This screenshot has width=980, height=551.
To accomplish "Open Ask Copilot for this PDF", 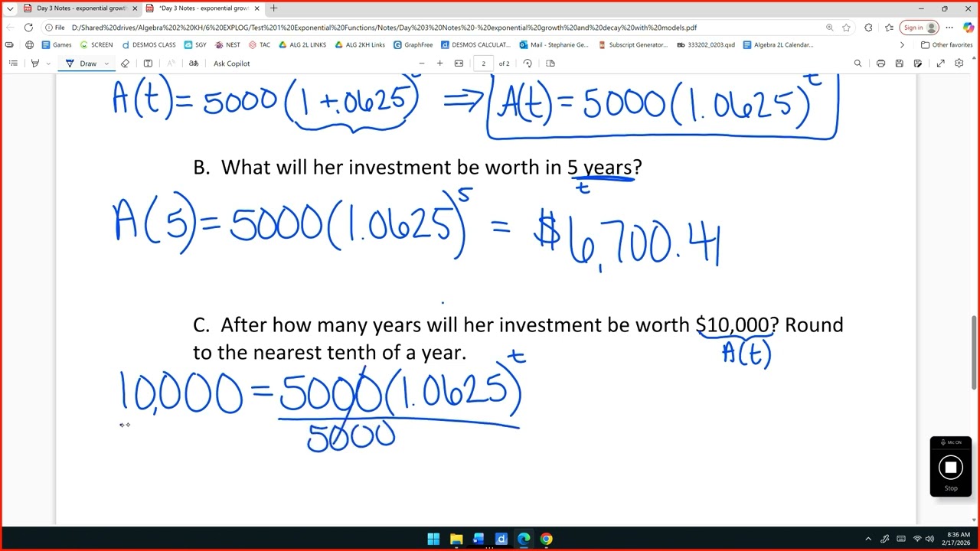I will click(x=231, y=64).
